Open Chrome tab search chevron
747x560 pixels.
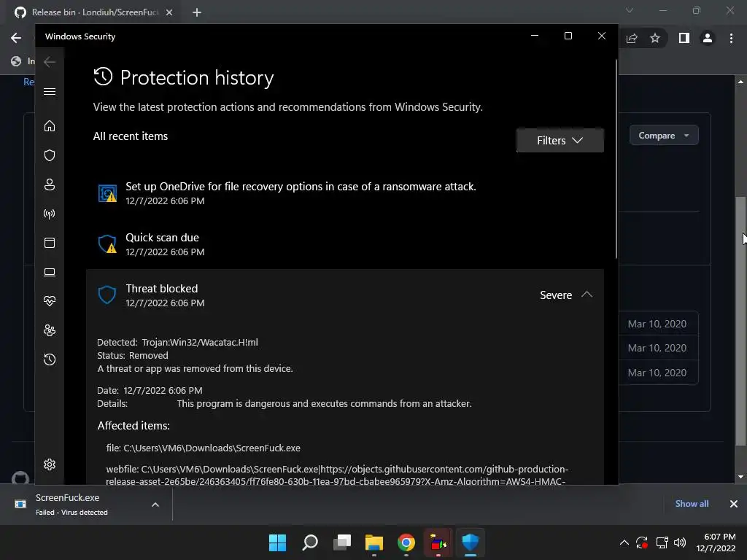630,10
